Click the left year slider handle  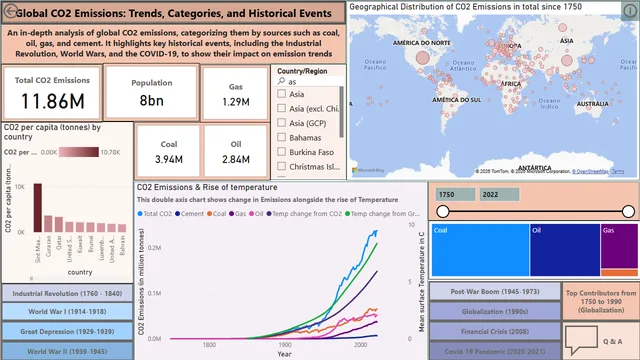pyautogui.click(x=443, y=211)
